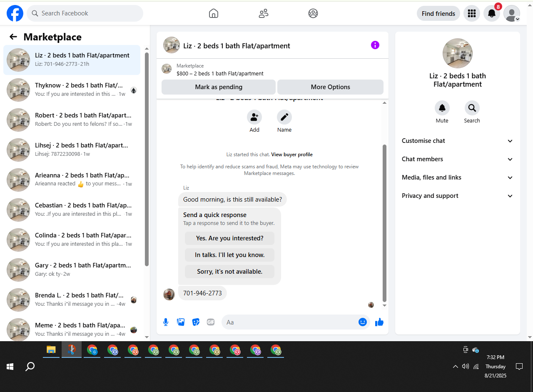Click the Add people icon

pyautogui.click(x=254, y=117)
